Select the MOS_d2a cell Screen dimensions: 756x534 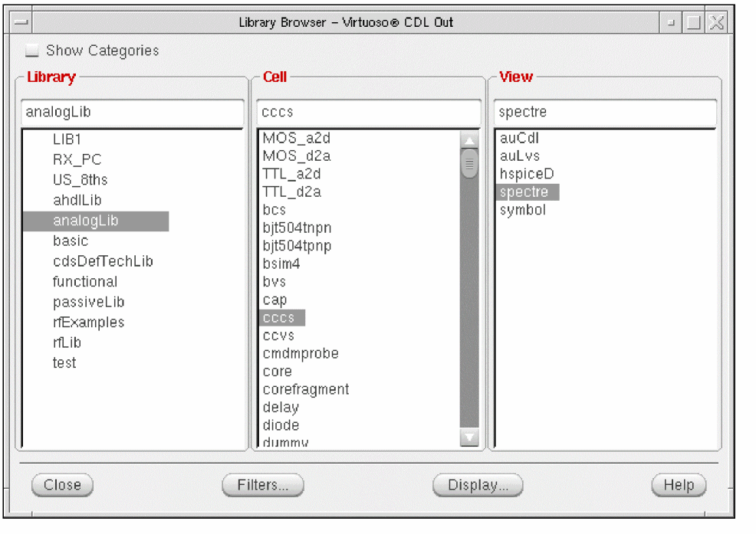point(297,156)
